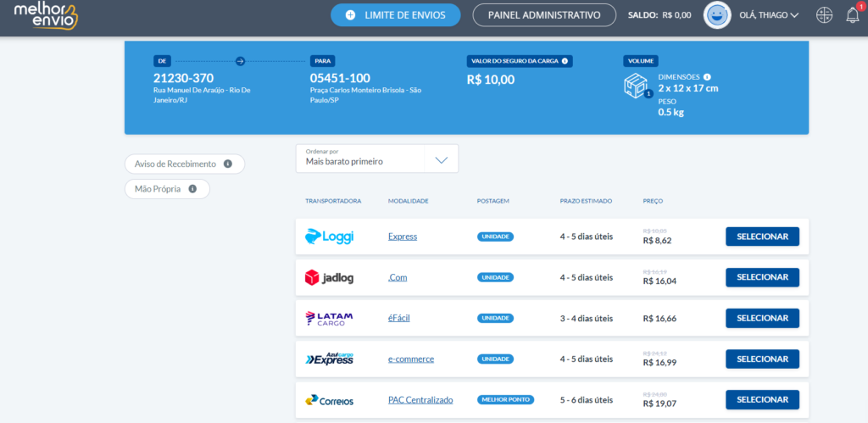Click the Ordenar por chevron arrow
Image resolution: width=868 pixels, height=423 pixels.
point(441,160)
